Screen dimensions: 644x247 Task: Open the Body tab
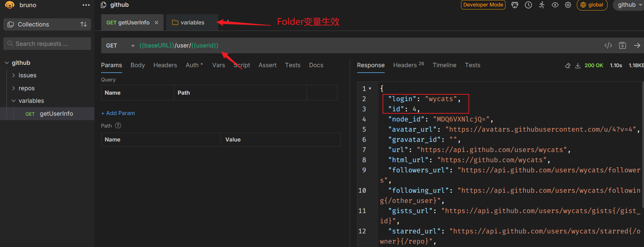137,65
